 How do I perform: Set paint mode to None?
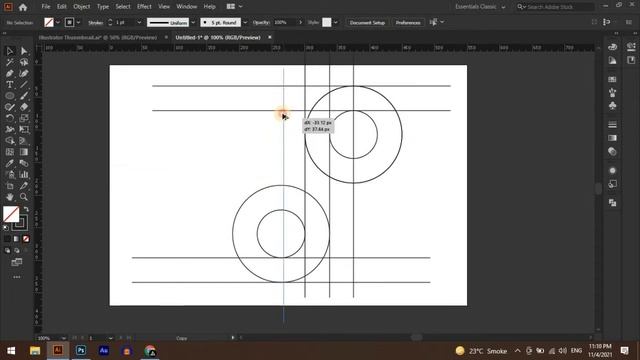tap(26, 239)
